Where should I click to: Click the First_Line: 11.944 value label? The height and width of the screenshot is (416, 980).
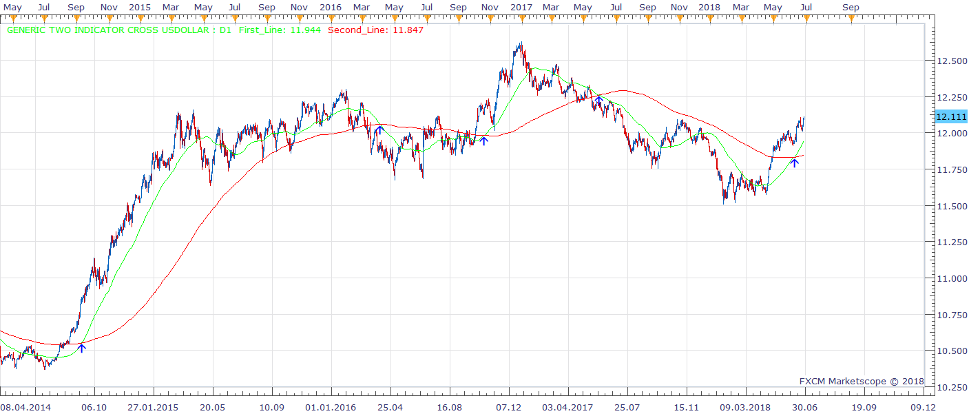(280, 30)
